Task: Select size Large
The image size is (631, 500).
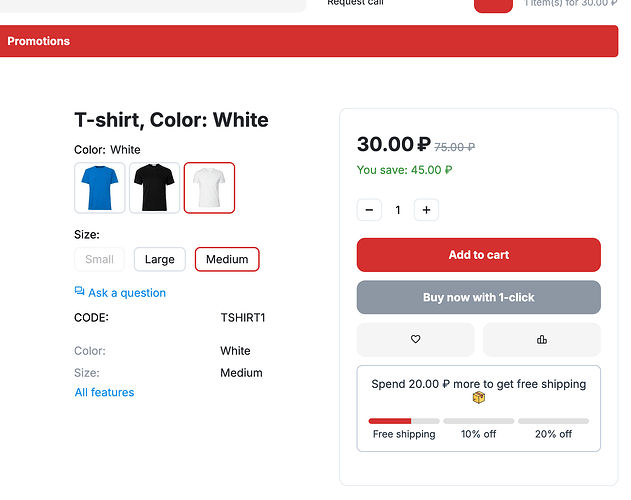Action: tap(159, 259)
